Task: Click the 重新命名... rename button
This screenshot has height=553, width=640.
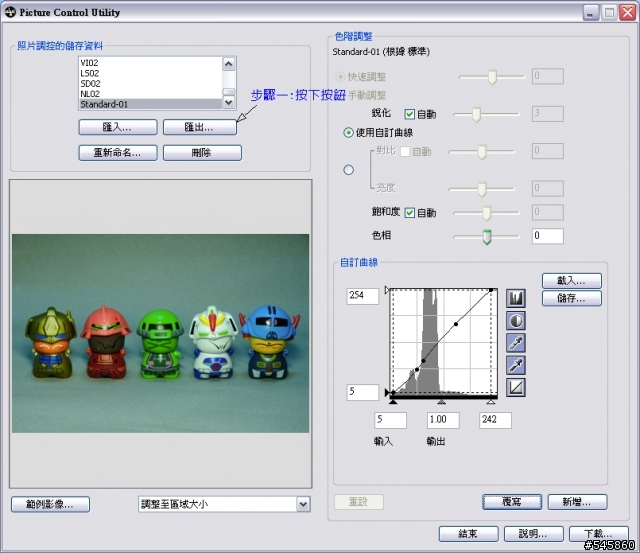Action: click(118, 153)
